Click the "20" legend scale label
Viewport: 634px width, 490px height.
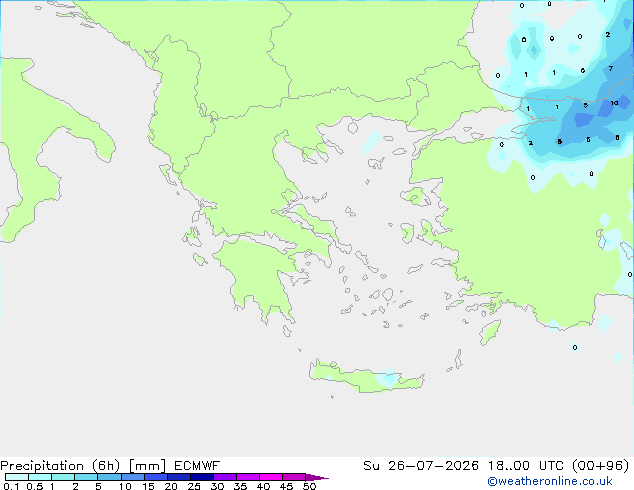(171, 486)
